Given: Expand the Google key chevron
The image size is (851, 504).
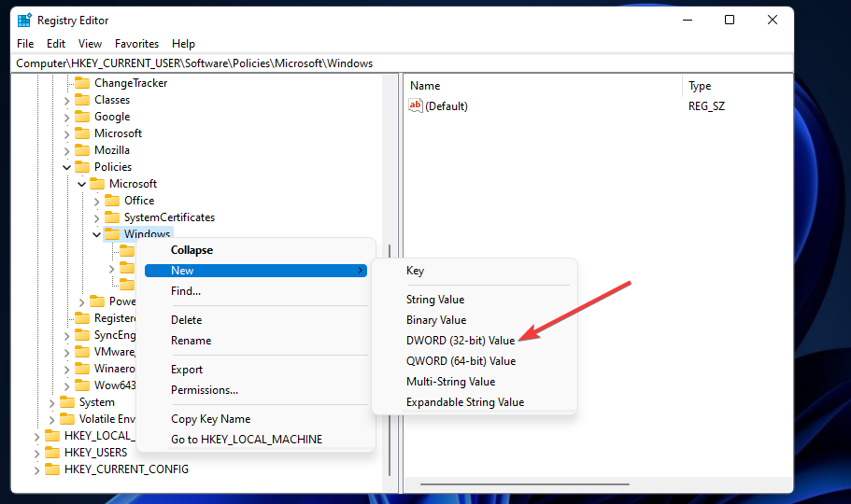Looking at the screenshot, I should point(67,117).
